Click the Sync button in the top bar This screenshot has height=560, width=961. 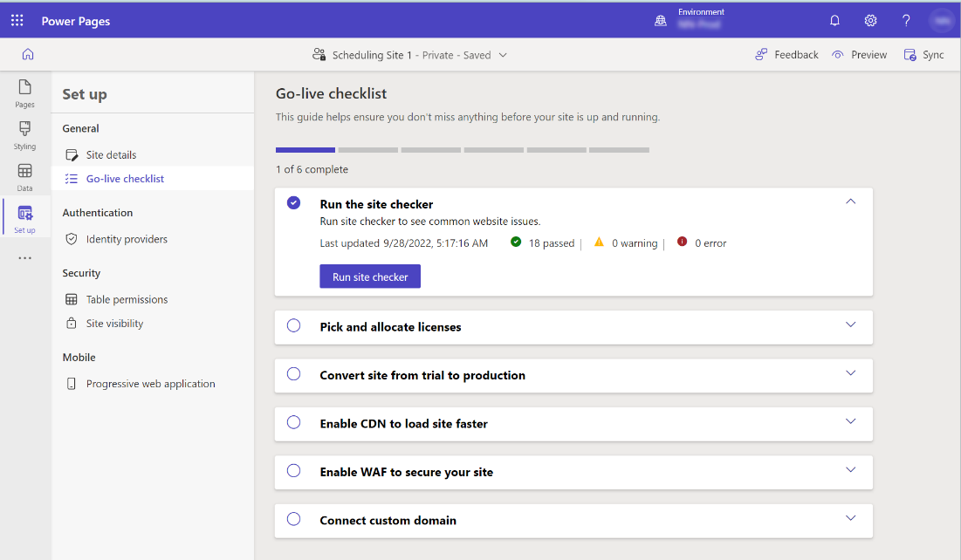click(x=925, y=54)
